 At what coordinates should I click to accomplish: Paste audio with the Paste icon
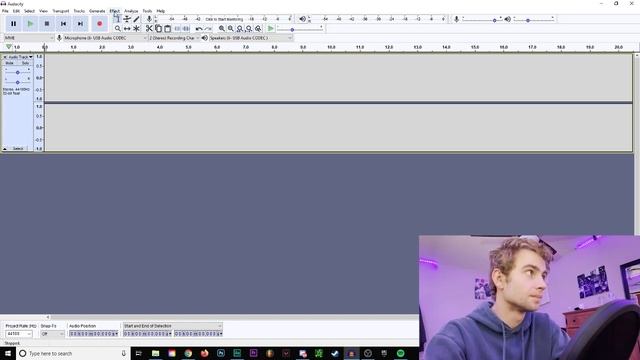point(167,29)
